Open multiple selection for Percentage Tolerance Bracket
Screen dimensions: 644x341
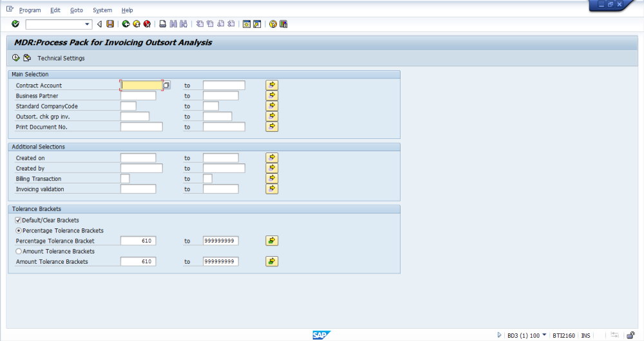point(272,241)
